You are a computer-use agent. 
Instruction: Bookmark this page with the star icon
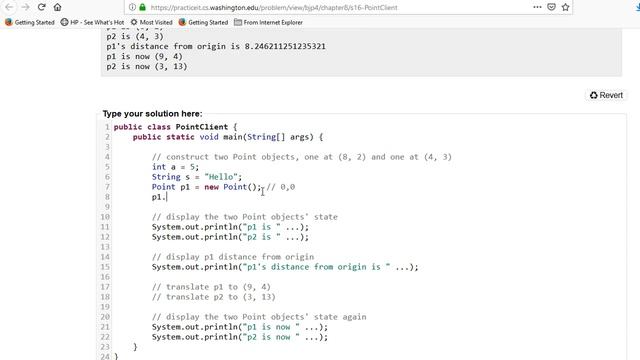click(x=565, y=7)
